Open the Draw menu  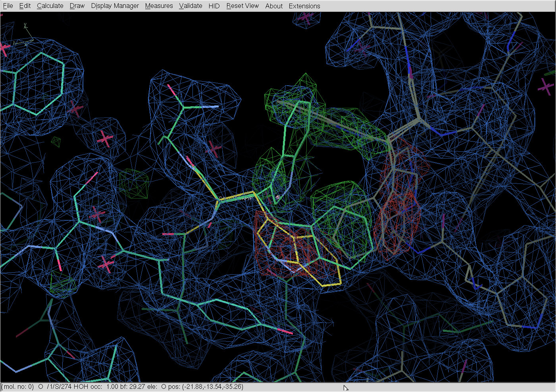(77, 6)
